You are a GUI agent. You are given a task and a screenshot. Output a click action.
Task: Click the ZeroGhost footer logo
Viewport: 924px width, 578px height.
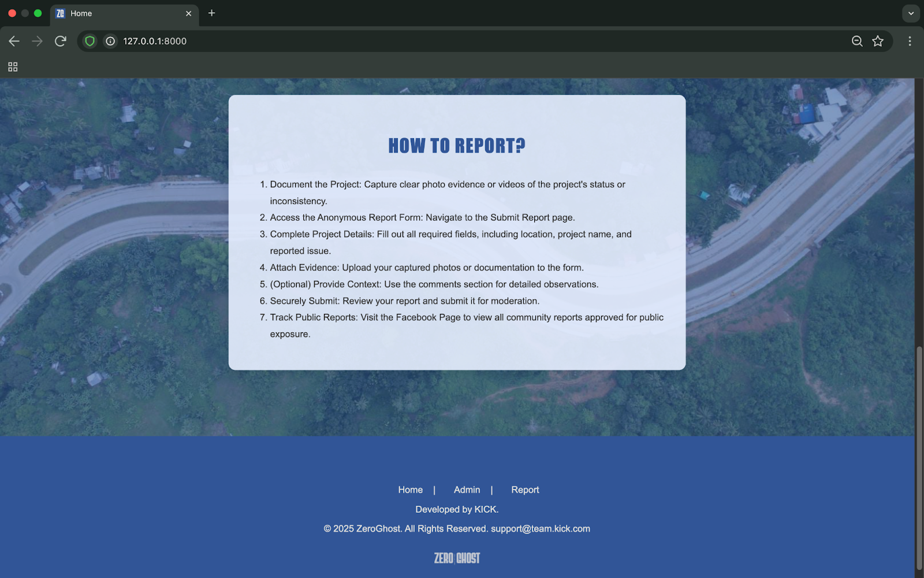click(x=457, y=558)
